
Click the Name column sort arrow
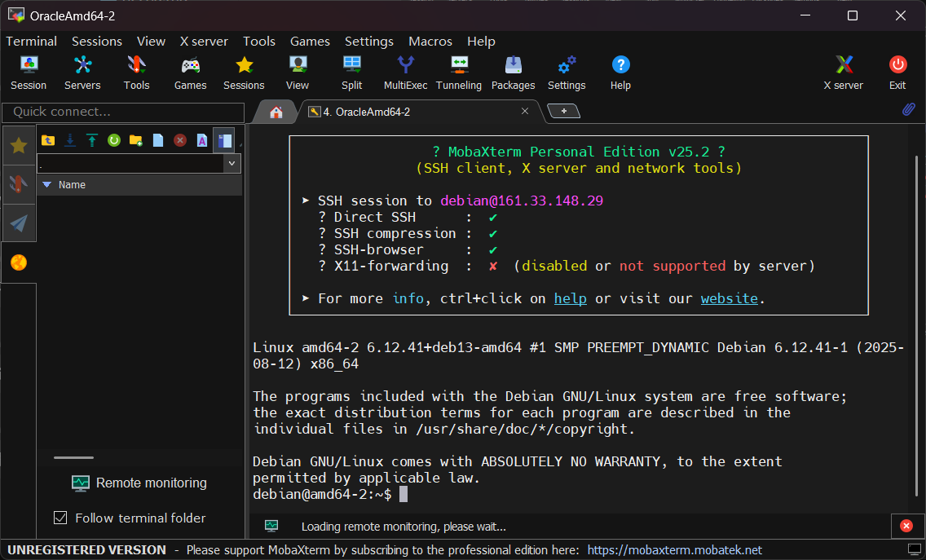coord(47,185)
